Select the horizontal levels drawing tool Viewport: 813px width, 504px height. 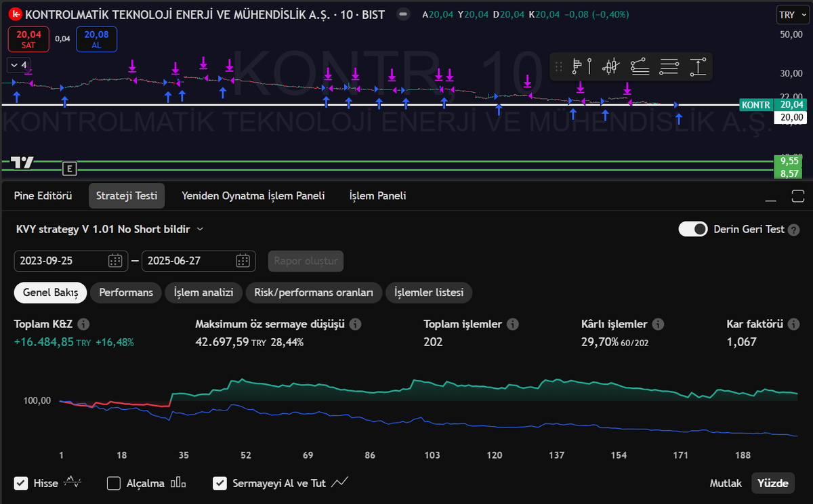[669, 66]
